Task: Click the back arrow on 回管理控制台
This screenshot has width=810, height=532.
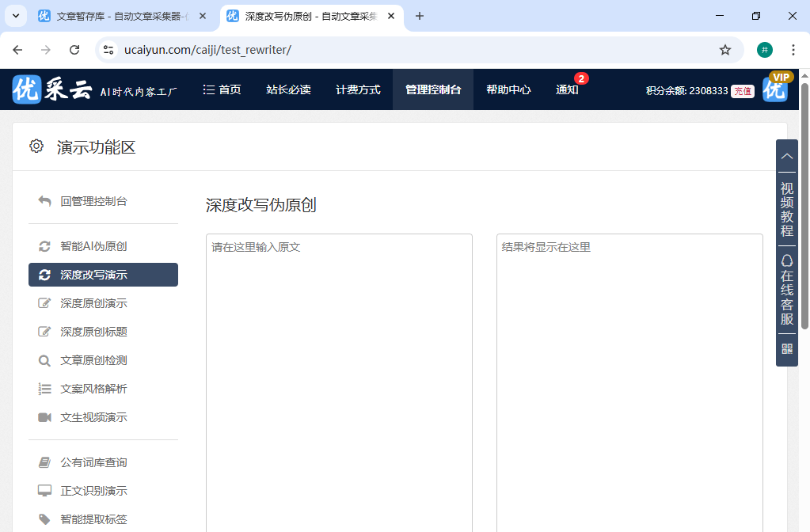Action: (x=44, y=201)
